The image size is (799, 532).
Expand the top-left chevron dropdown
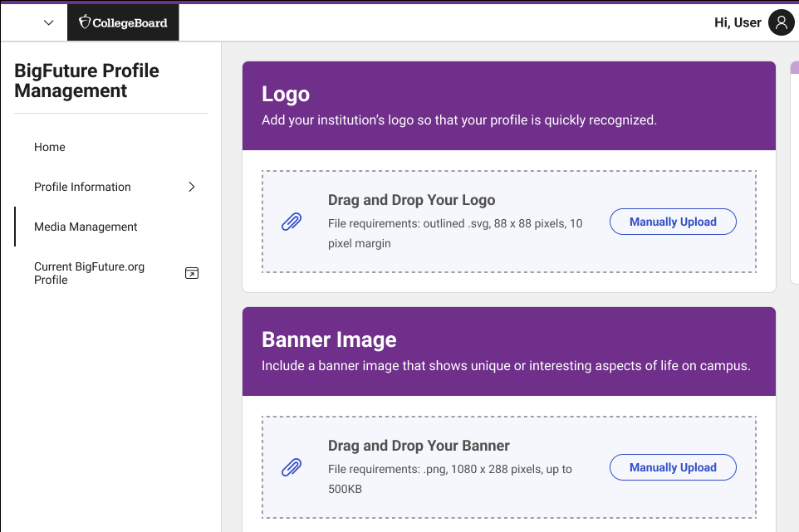point(48,22)
